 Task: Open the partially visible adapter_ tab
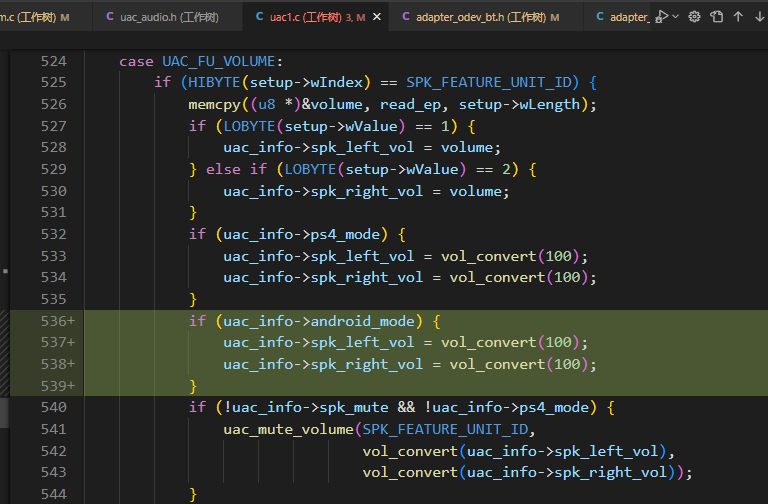(x=618, y=17)
